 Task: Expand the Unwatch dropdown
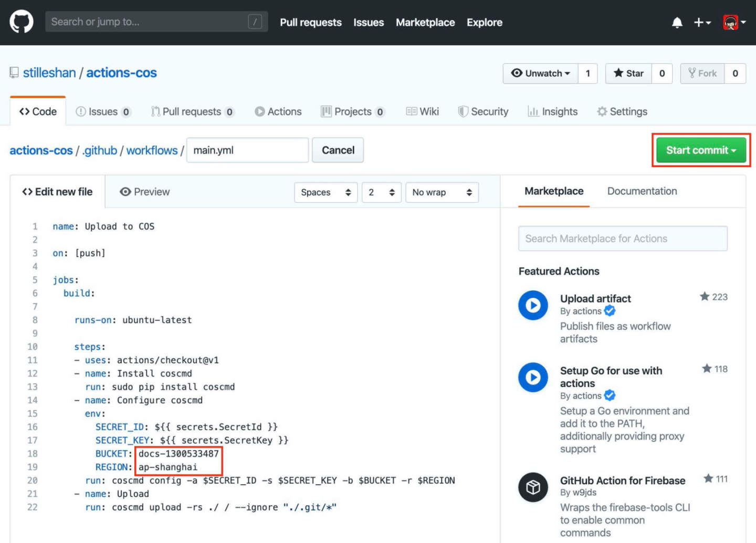tap(541, 74)
